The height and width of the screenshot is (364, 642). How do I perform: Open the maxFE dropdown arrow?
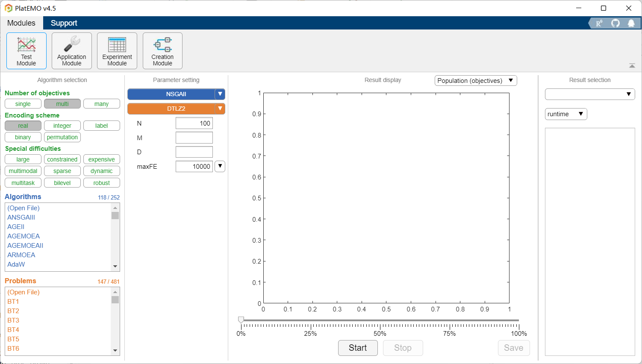click(220, 166)
